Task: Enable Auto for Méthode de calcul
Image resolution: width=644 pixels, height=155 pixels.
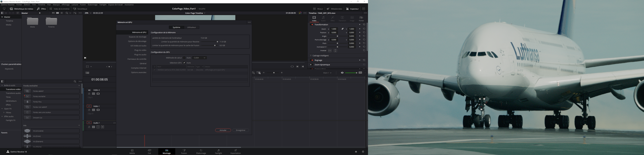Action: click(x=184, y=58)
